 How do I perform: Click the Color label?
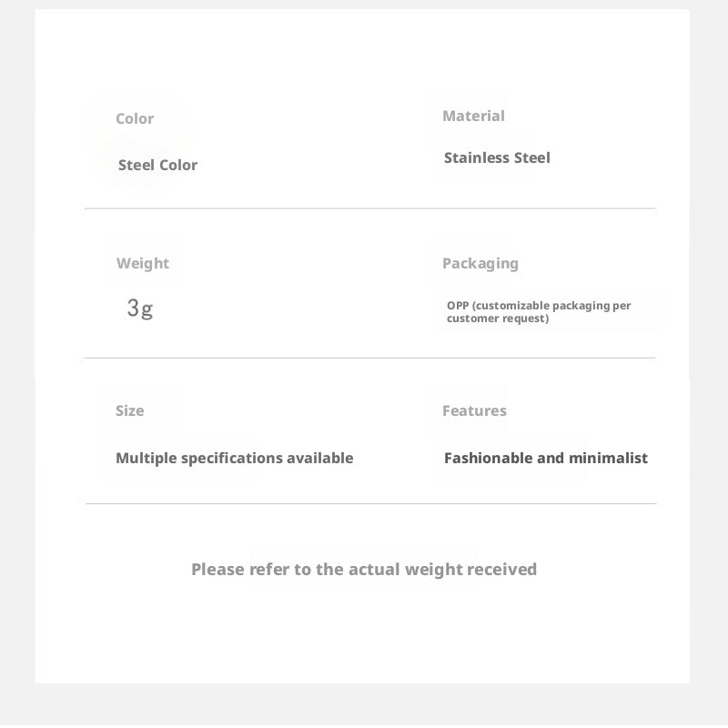pos(135,119)
